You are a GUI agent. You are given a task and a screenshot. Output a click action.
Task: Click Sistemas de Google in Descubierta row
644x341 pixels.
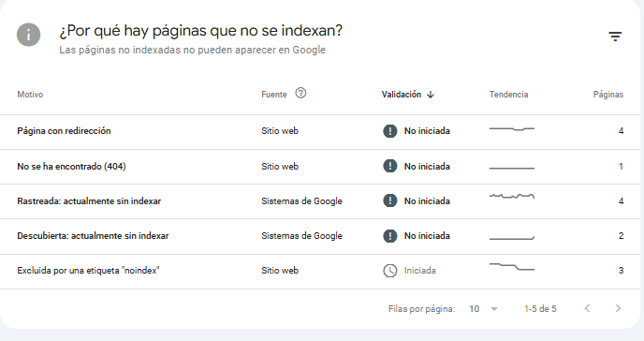click(x=301, y=236)
